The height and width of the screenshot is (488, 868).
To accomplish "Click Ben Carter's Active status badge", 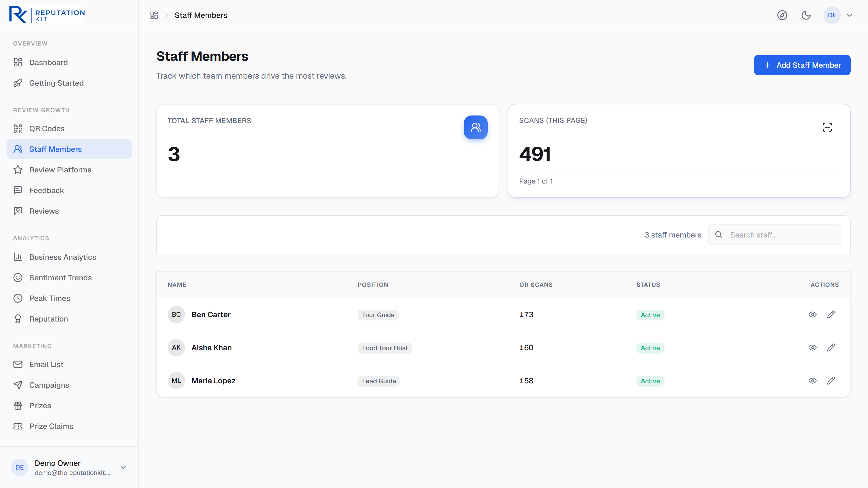I will click(650, 315).
